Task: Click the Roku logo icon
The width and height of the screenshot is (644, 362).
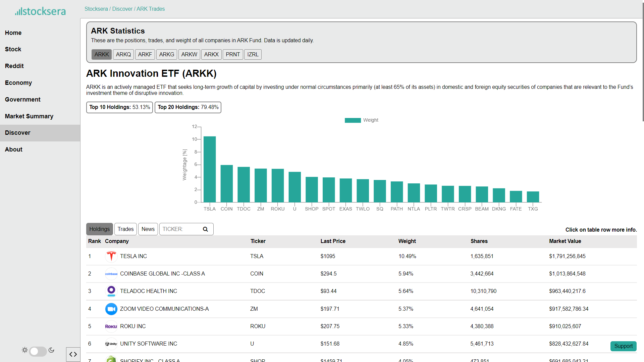Action: tap(111, 326)
